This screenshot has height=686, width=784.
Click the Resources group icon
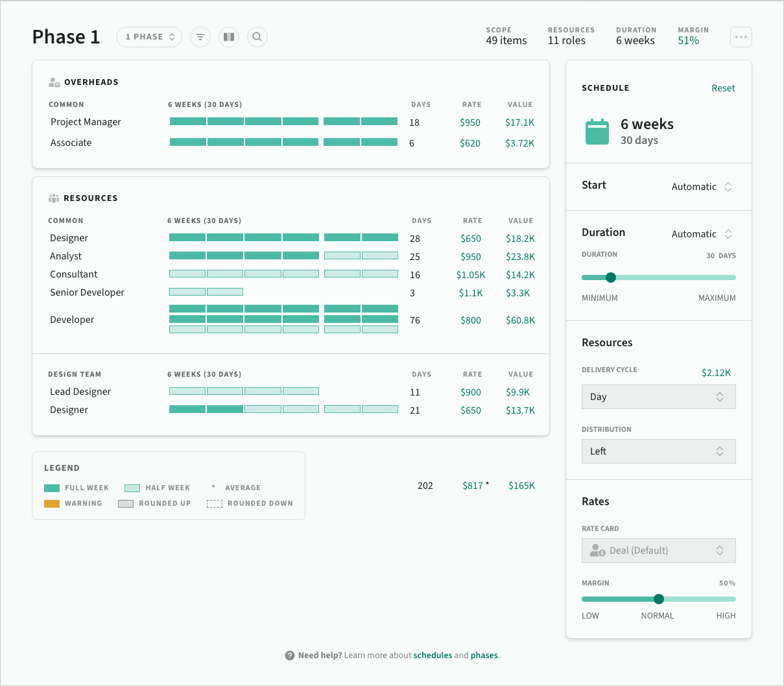[x=54, y=198]
